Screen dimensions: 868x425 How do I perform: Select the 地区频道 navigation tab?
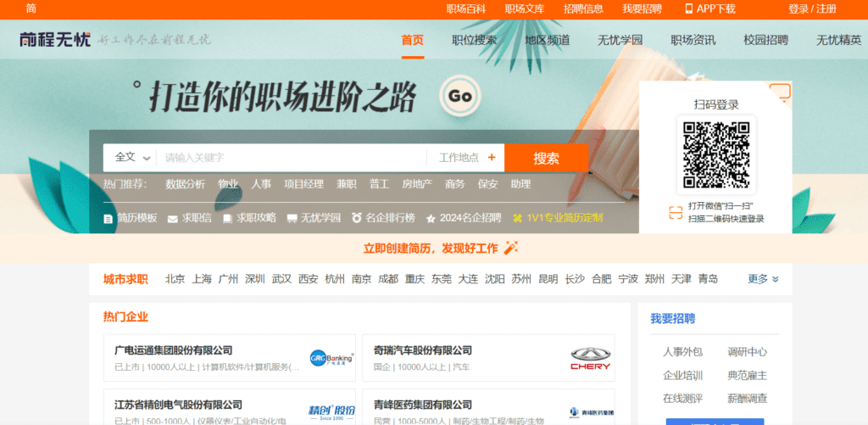point(547,40)
